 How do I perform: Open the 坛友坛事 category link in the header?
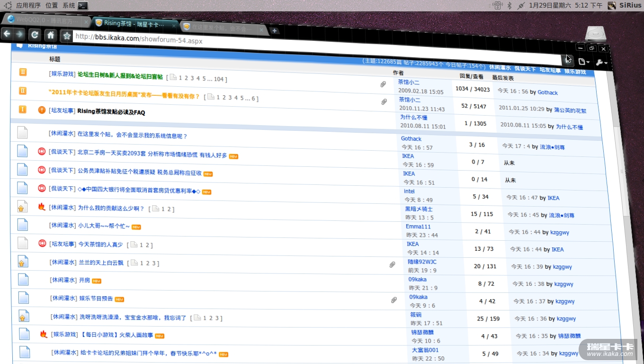point(550,70)
